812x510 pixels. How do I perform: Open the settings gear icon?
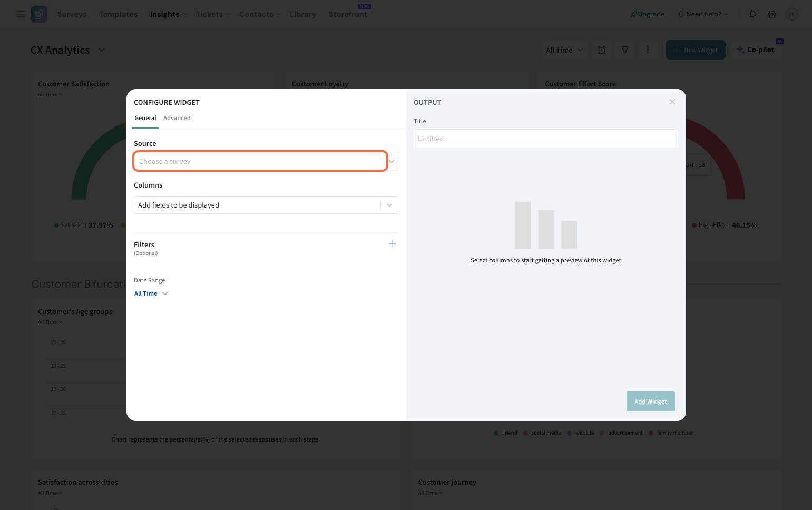(x=772, y=14)
